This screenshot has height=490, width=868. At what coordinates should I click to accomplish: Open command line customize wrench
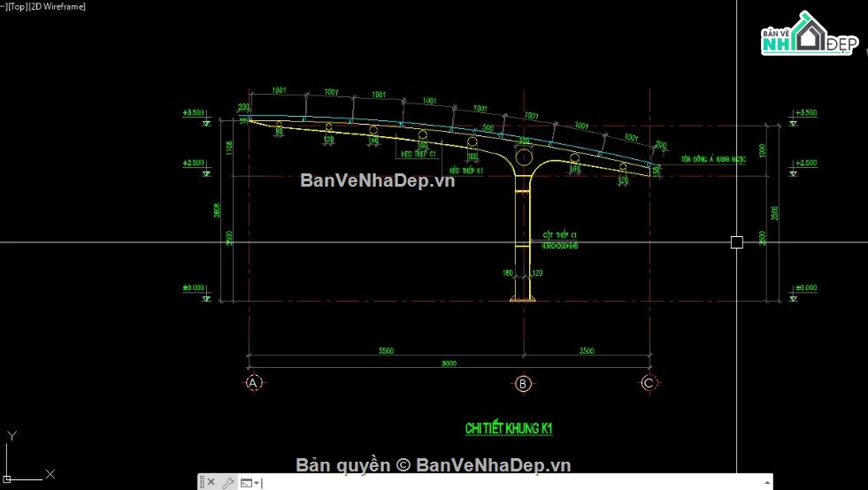(x=227, y=482)
